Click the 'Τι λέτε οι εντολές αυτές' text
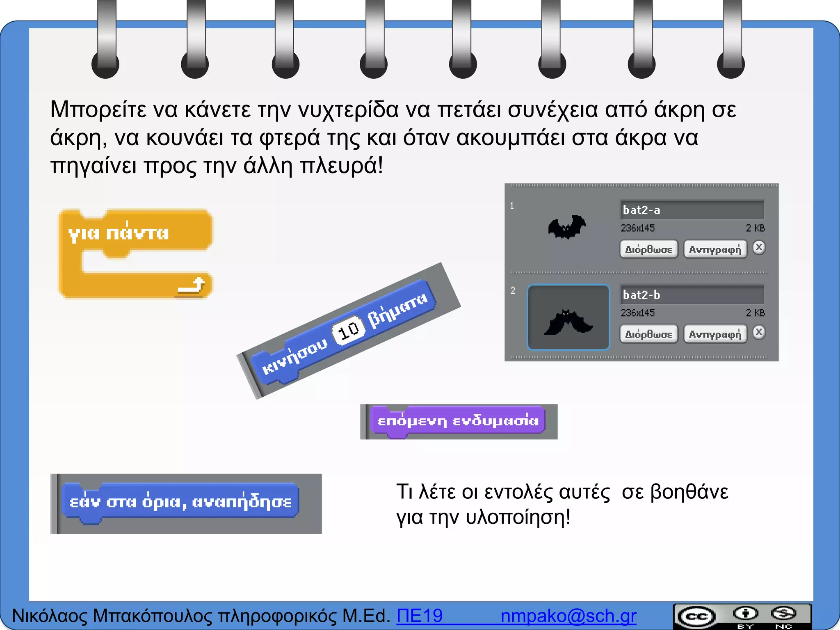 tap(503, 491)
